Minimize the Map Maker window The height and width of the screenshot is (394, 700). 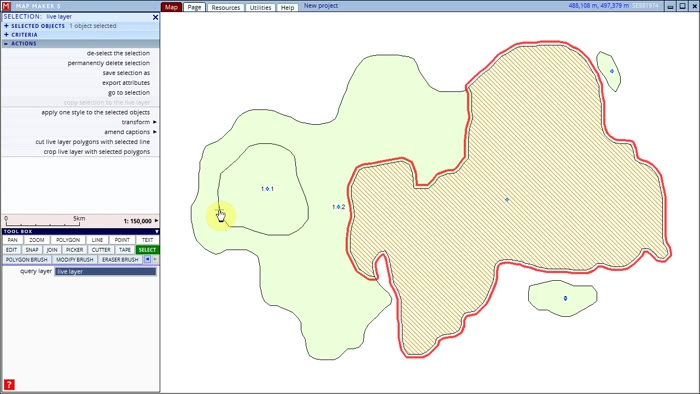point(671,6)
